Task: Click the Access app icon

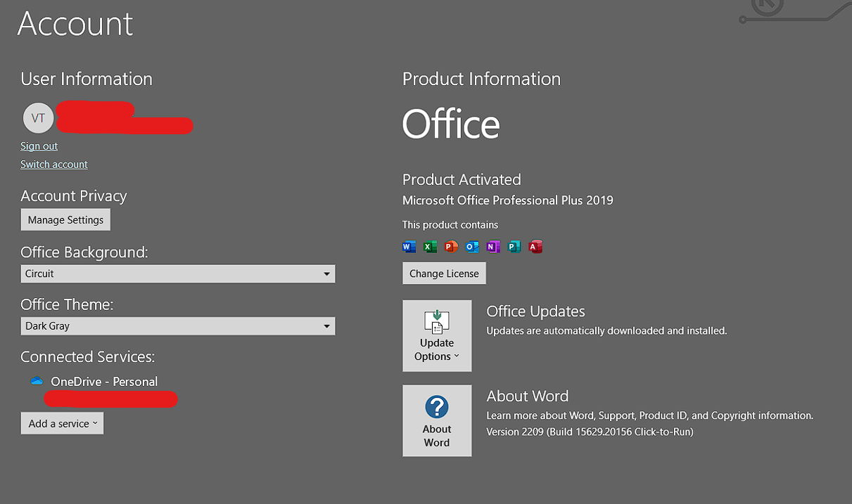Action: [535, 246]
